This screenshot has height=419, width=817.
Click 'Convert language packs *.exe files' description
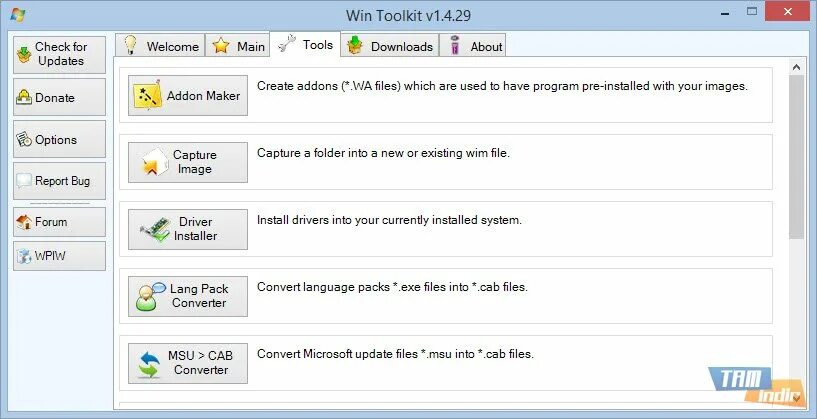click(392, 287)
